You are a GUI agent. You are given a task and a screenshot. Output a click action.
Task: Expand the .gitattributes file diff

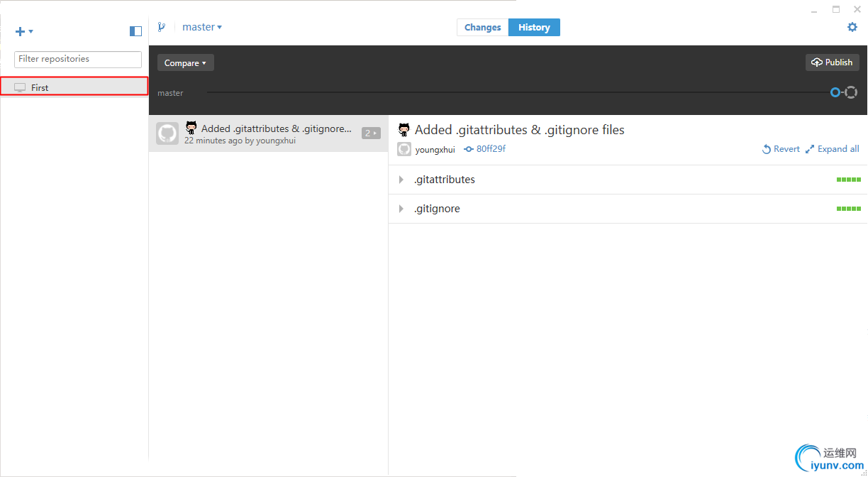click(x=401, y=180)
